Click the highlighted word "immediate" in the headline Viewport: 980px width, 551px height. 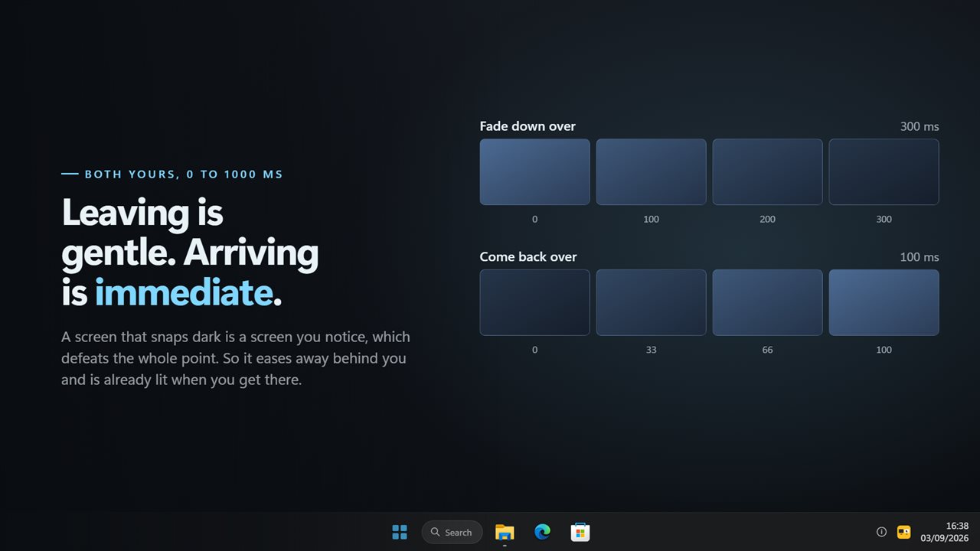[184, 292]
